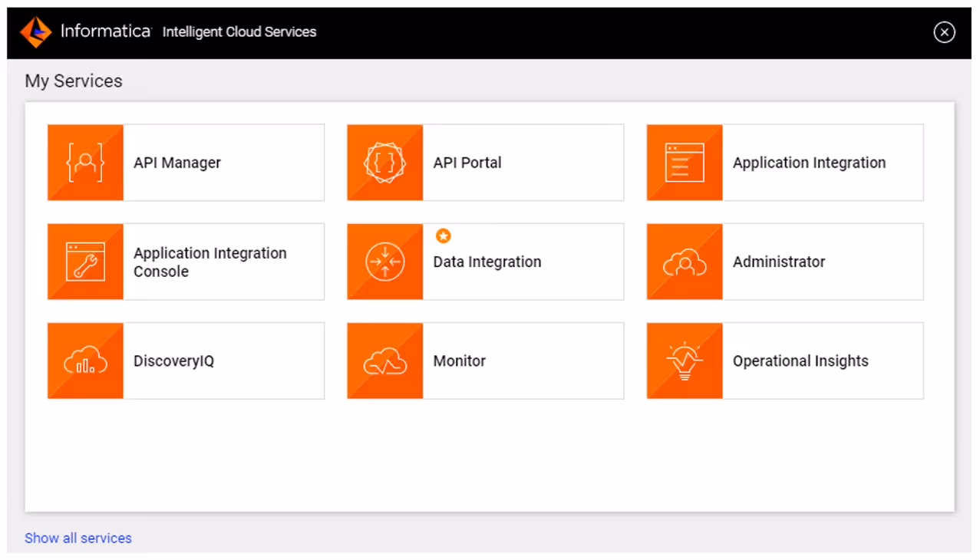Click the API Portal orange icon
The image size is (980, 560).
pyautogui.click(x=384, y=163)
